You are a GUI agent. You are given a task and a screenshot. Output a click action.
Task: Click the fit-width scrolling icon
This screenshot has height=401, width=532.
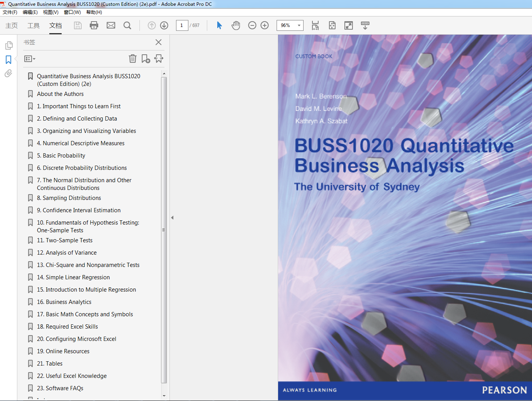point(316,25)
